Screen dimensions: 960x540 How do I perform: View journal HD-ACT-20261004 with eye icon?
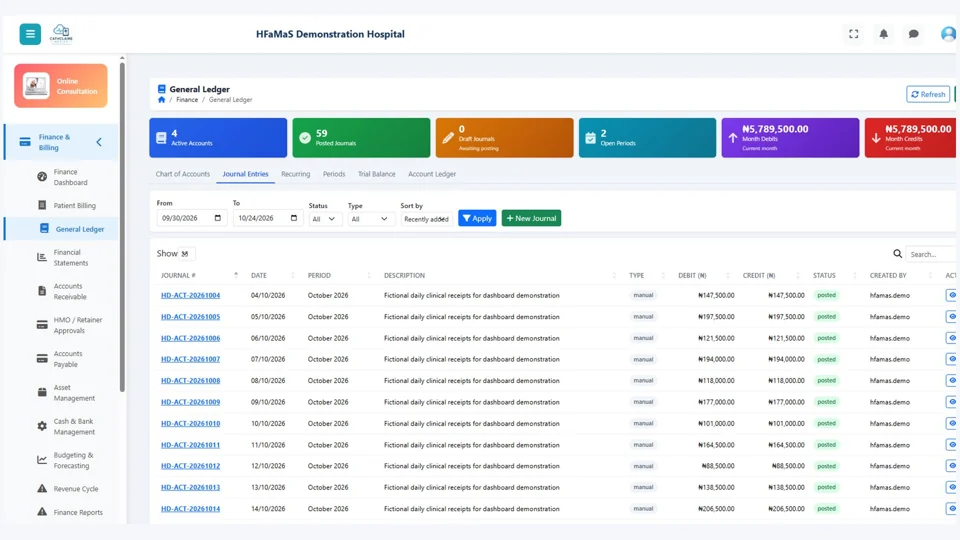[951, 295]
